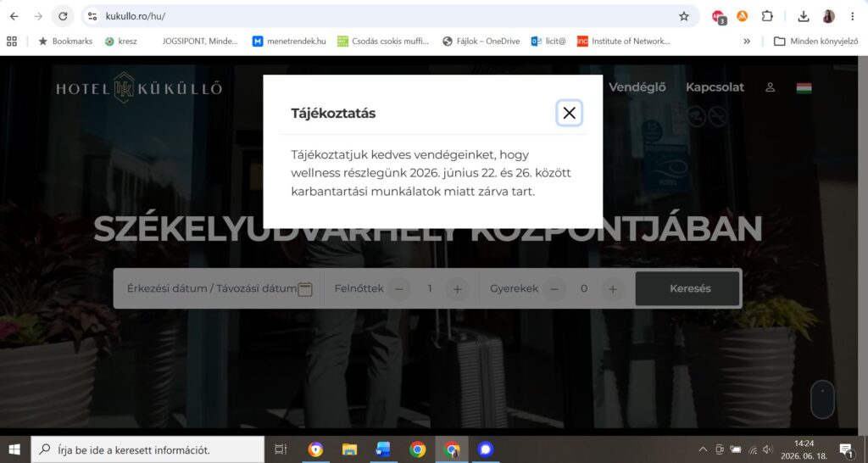The width and height of the screenshot is (868, 463).
Task: Open the Institute of Network... bookmark
Action: [x=623, y=41]
